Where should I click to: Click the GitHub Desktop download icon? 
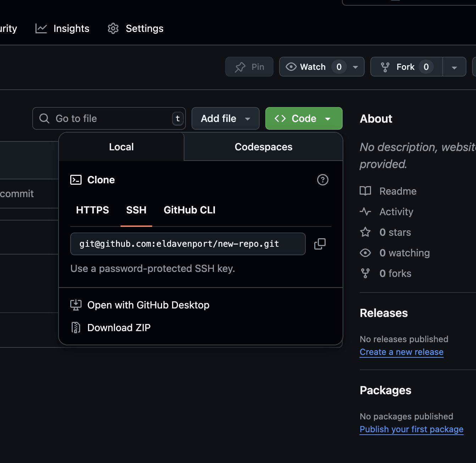coord(76,305)
